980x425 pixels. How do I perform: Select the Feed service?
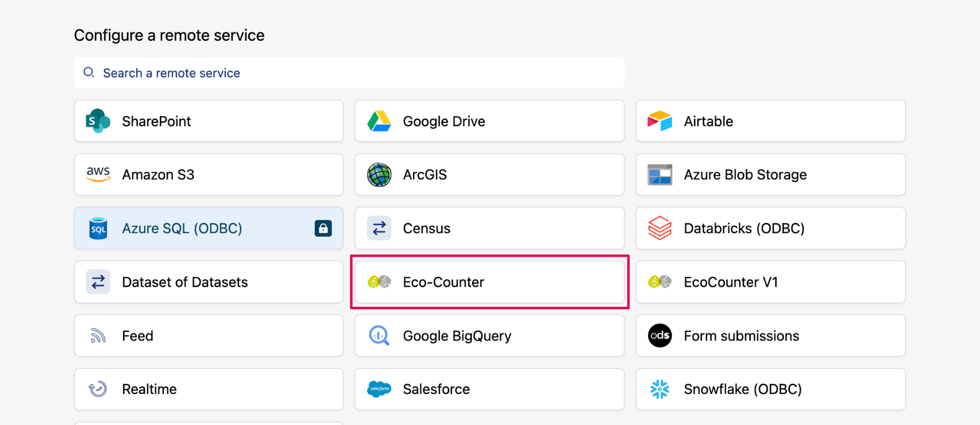pos(209,335)
